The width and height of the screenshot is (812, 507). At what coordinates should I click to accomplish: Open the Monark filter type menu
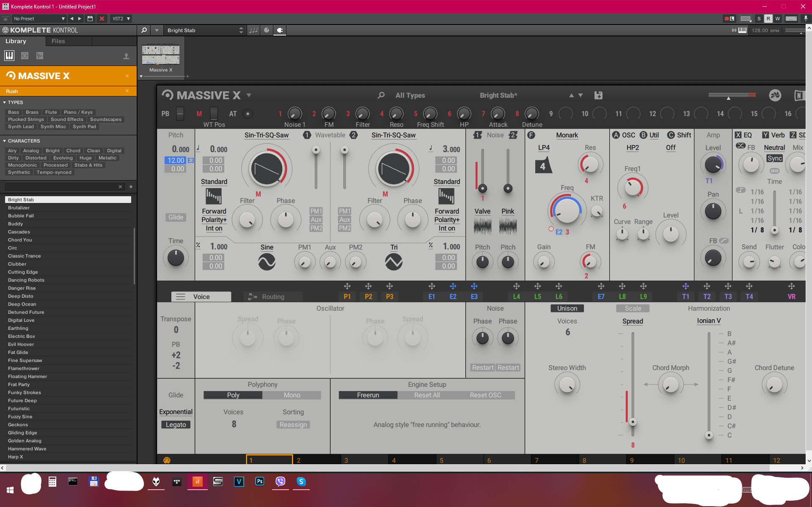[x=567, y=135]
